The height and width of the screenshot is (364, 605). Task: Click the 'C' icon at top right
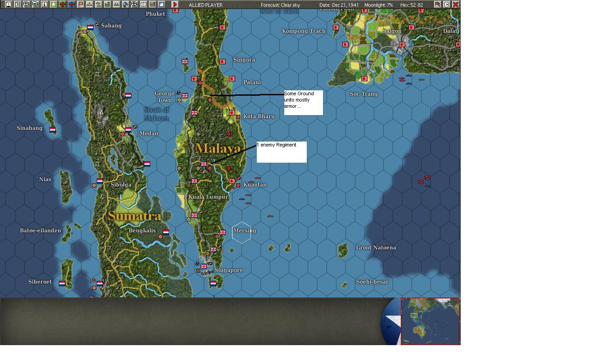tap(446, 4)
